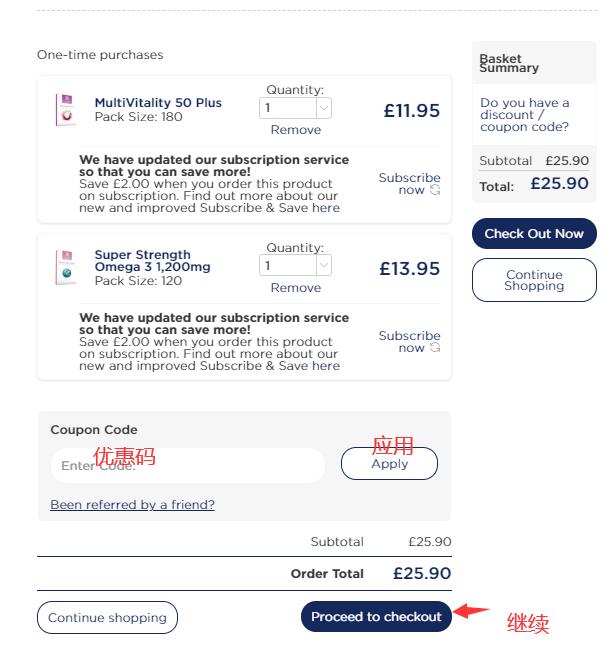Click Continue Shopping in basket summary sidebar
Image resolution: width=611 pixels, height=654 pixels.
[x=534, y=280]
